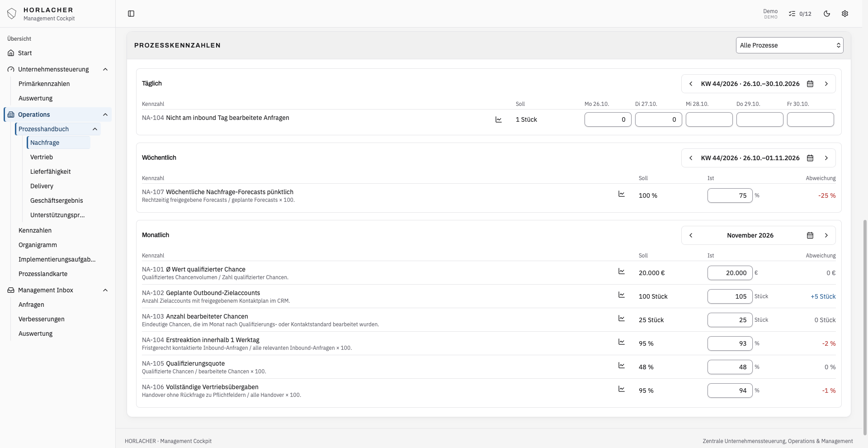Open trend chart for NA-104 daily metric

[499, 119]
